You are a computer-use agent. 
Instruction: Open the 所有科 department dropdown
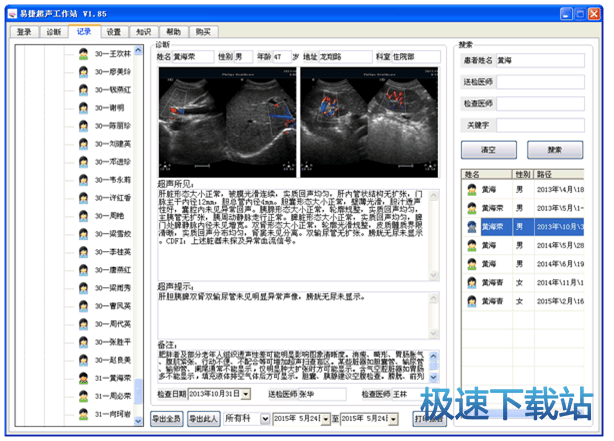point(265,419)
